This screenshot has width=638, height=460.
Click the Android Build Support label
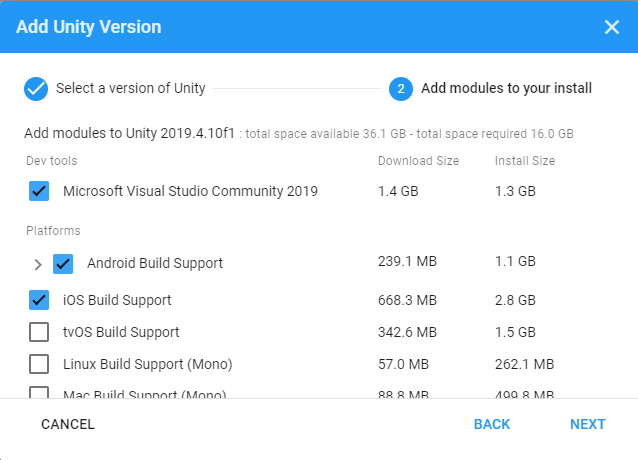155,264
